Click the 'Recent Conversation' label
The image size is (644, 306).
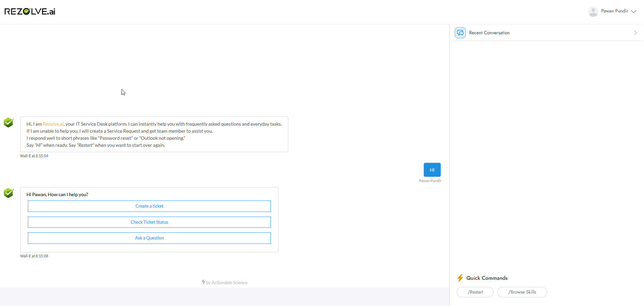point(489,33)
